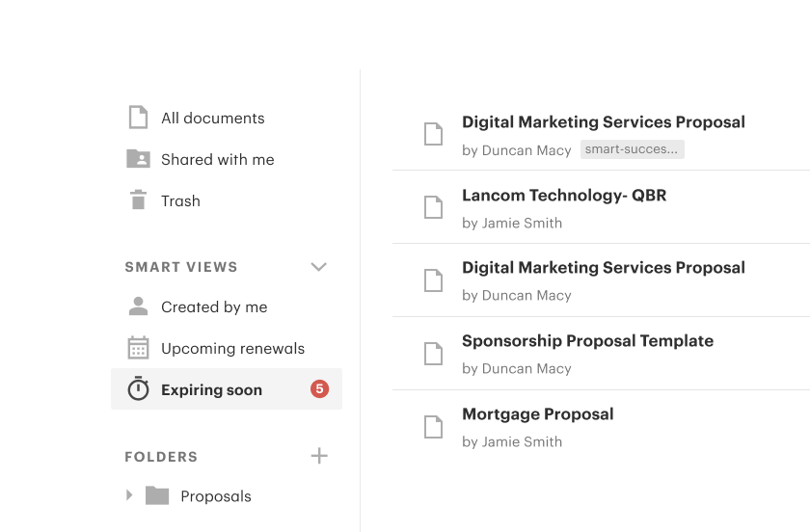The image size is (810, 532).
Task: Click the smart-succes... tag label
Action: (632, 149)
